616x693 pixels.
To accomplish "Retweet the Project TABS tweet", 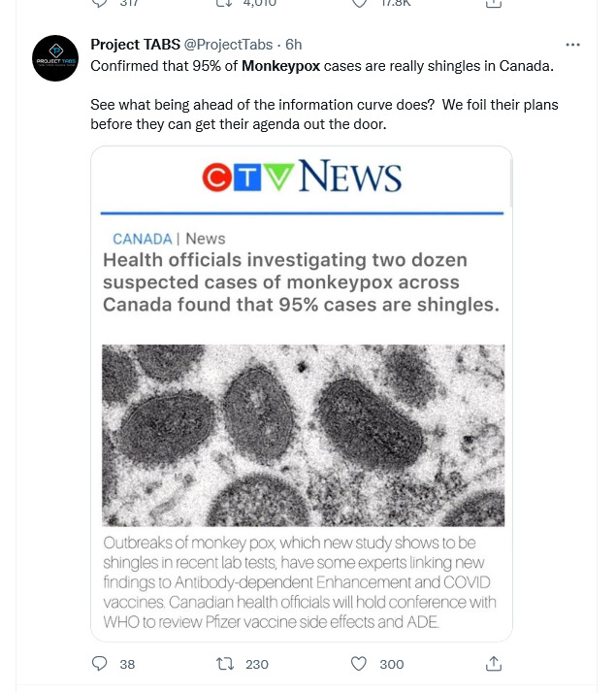I will [x=225, y=664].
